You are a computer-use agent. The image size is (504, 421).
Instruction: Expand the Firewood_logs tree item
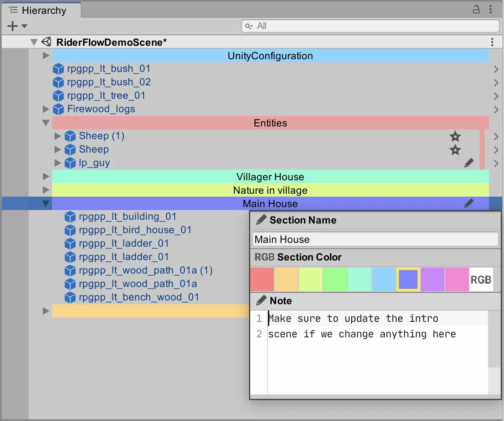pyautogui.click(x=46, y=109)
